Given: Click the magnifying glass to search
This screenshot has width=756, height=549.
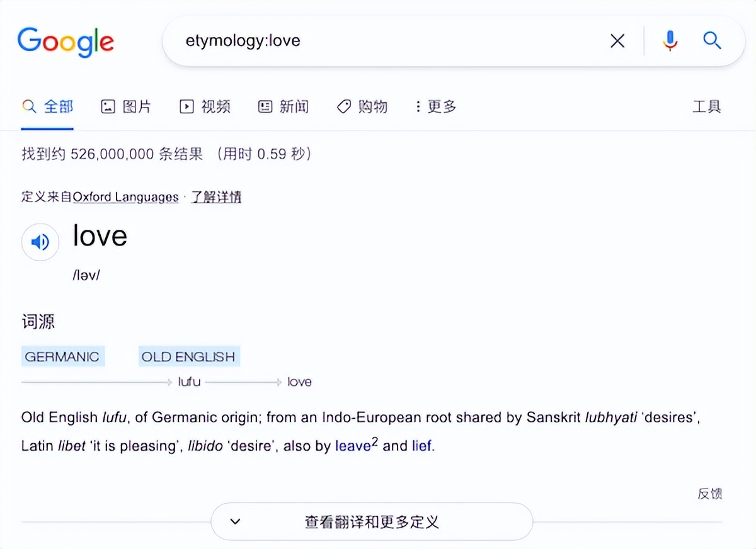Looking at the screenshot, I should click(x=712, y=40).
